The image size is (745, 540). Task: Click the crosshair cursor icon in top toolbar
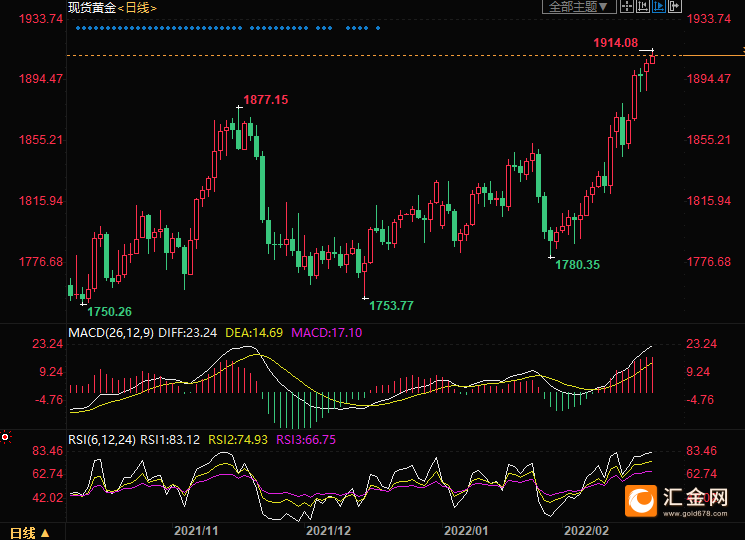pos(627,6)
